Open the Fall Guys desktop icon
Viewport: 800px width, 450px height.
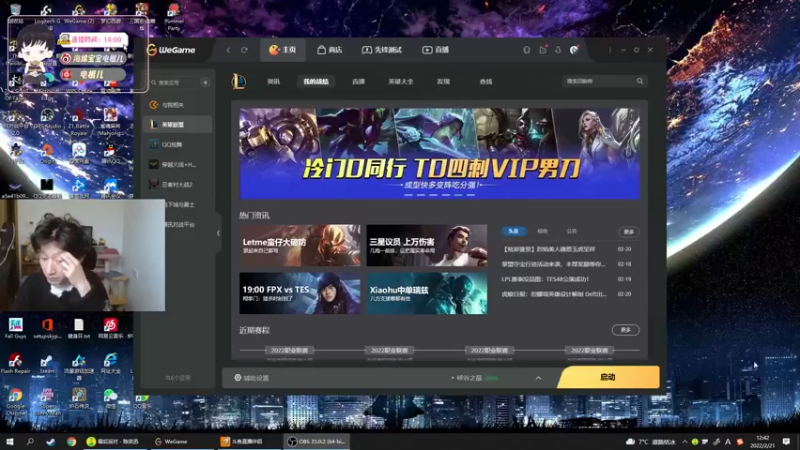point(15,328)
